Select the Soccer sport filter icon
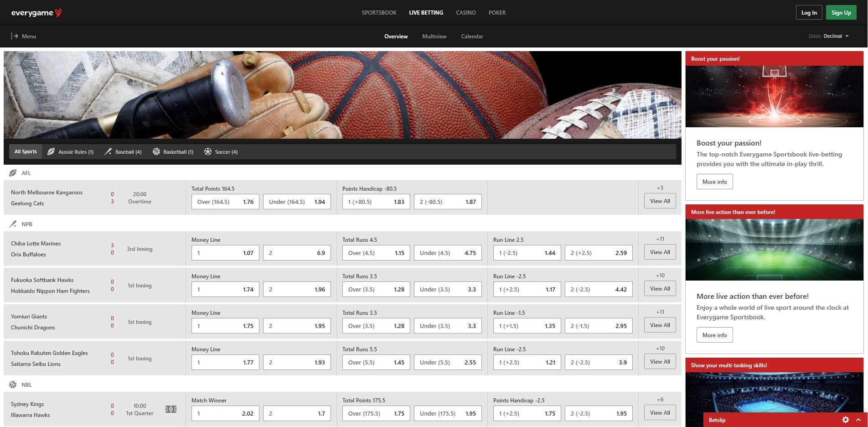The height and width of the screenshot is (427, 868). pos(208,151)
